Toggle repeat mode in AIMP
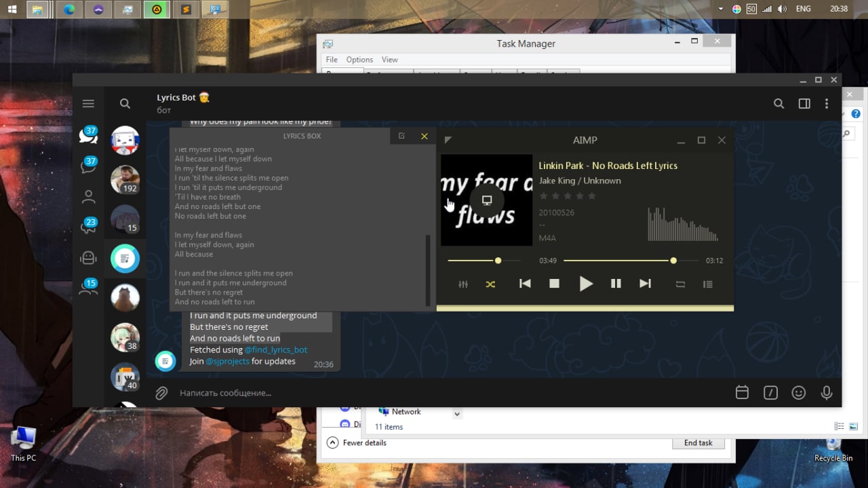This screenshot has height=488, width=868. (x=680, y=284)
